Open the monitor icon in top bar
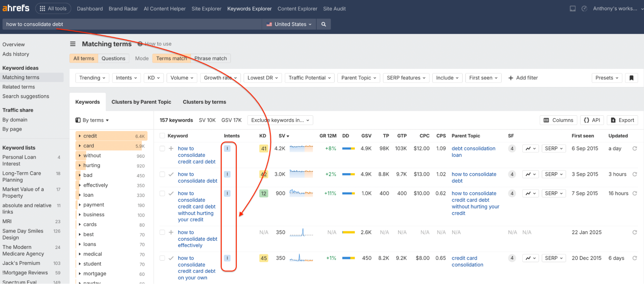This screenshot has height=284, width=644. click(x=572, y=9)
